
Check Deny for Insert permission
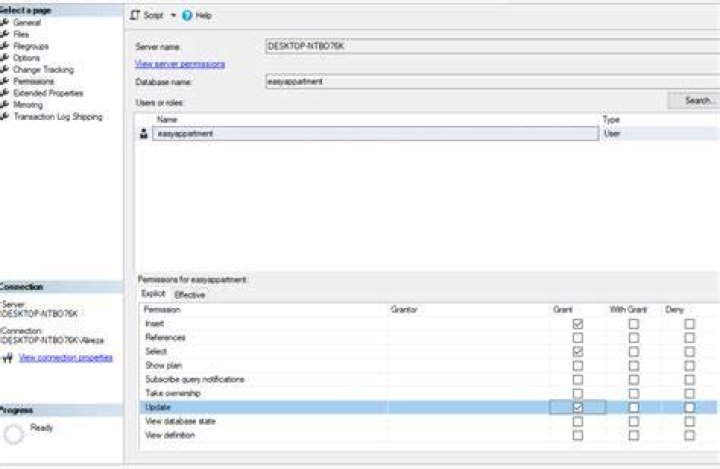[x=689, y=324]
